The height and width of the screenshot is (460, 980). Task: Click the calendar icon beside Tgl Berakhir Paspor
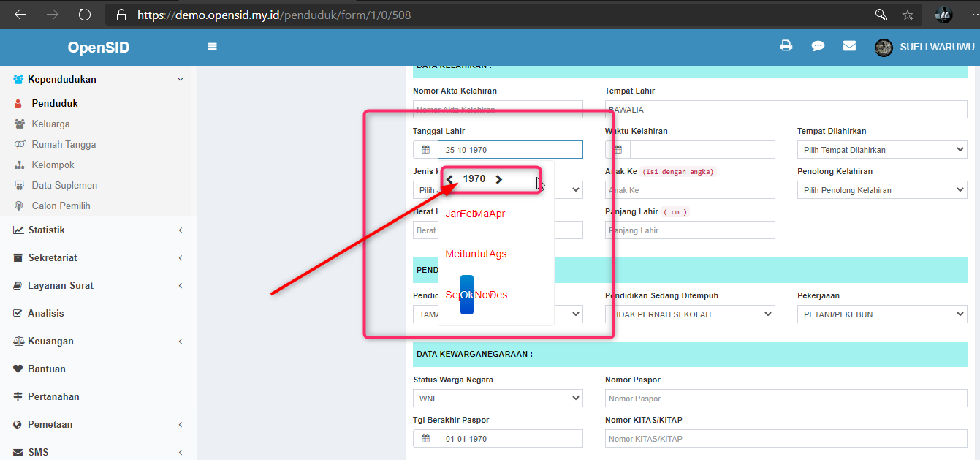tap(425, 439)
